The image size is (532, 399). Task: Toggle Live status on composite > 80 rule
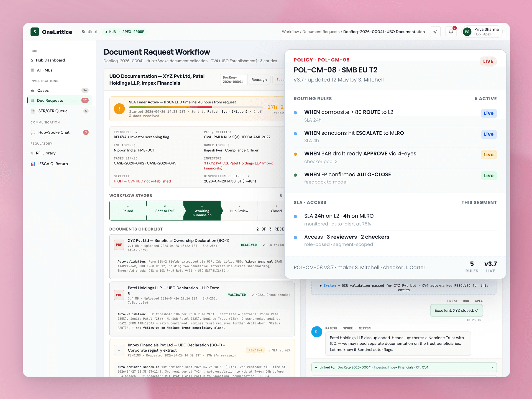[x=488, y=113]
